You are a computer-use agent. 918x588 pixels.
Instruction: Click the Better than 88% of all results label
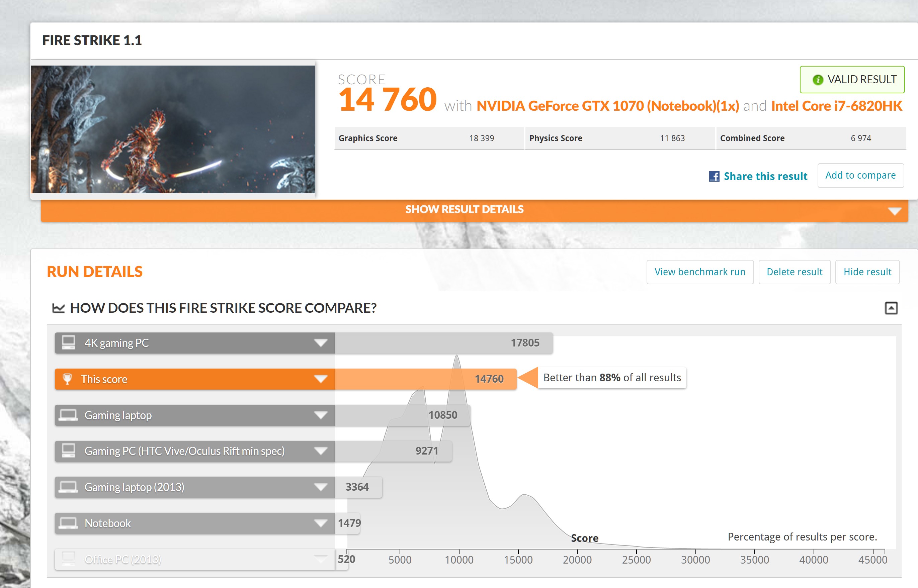point(612,378)
